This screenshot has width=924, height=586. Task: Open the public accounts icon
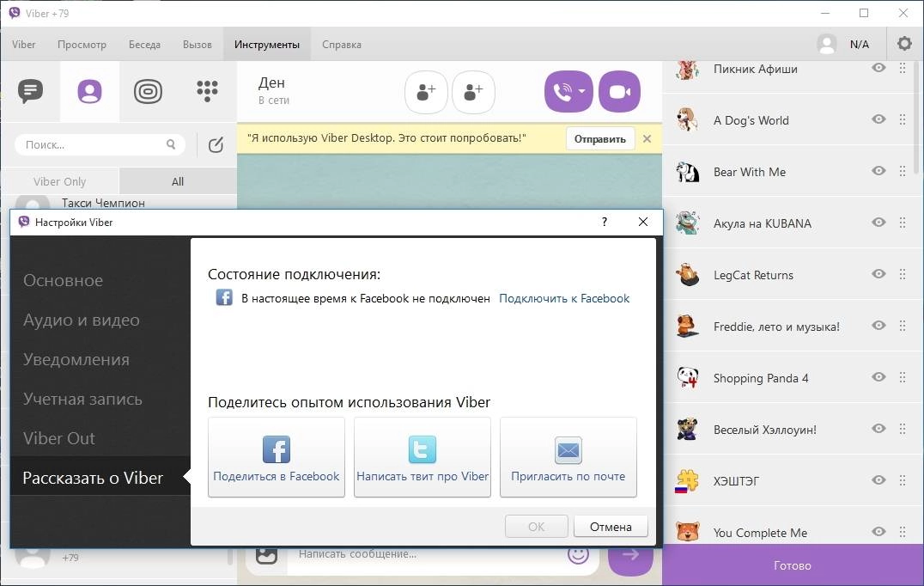coord(148,91)
